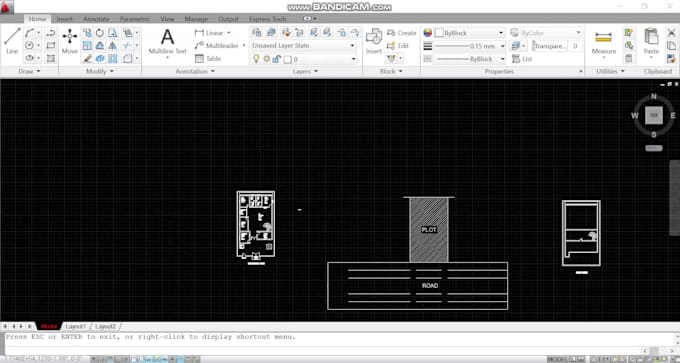Toggle the layer freeze sun icon
Image resolution: width=680 pixels, height=363 pixels.
click(266, 59)
